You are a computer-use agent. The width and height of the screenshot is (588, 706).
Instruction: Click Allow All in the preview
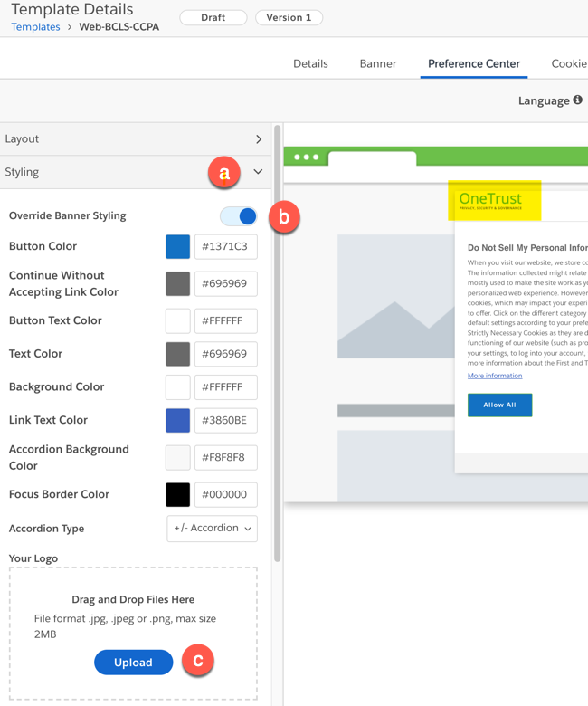[499, 405]
